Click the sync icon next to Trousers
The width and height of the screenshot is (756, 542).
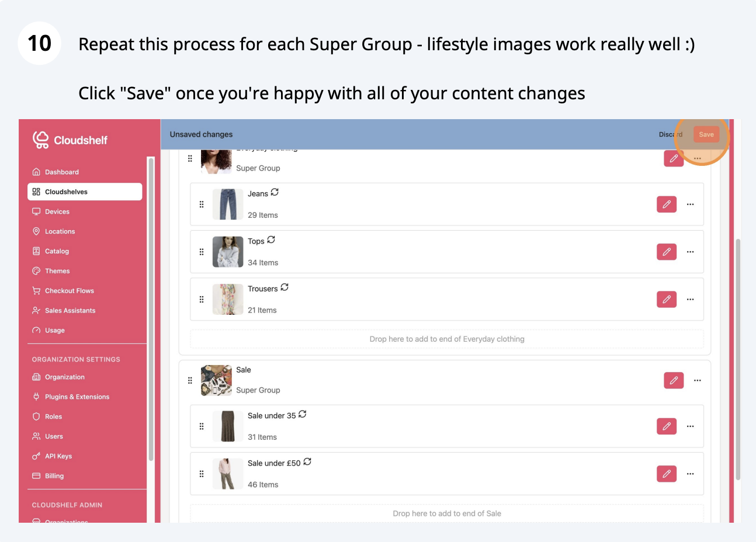(x=285, y=287)
